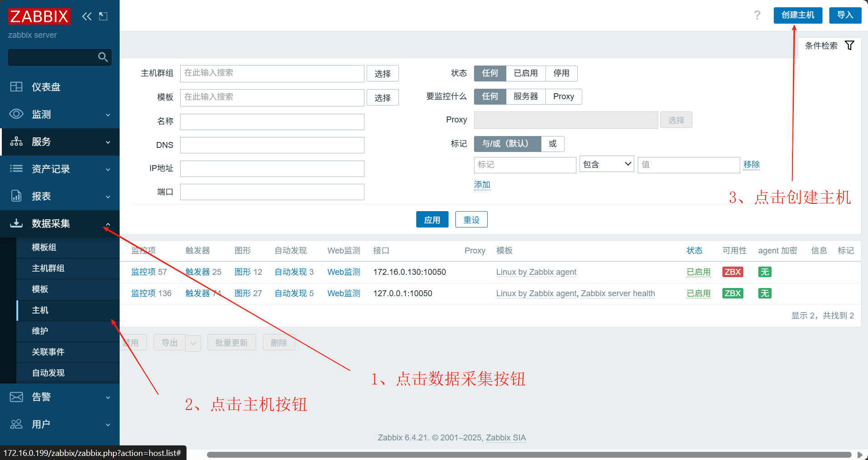The width and height of the screenshot is (868, 460).
Task: Click the 资产记录 list icon
Action: [16, 168]
